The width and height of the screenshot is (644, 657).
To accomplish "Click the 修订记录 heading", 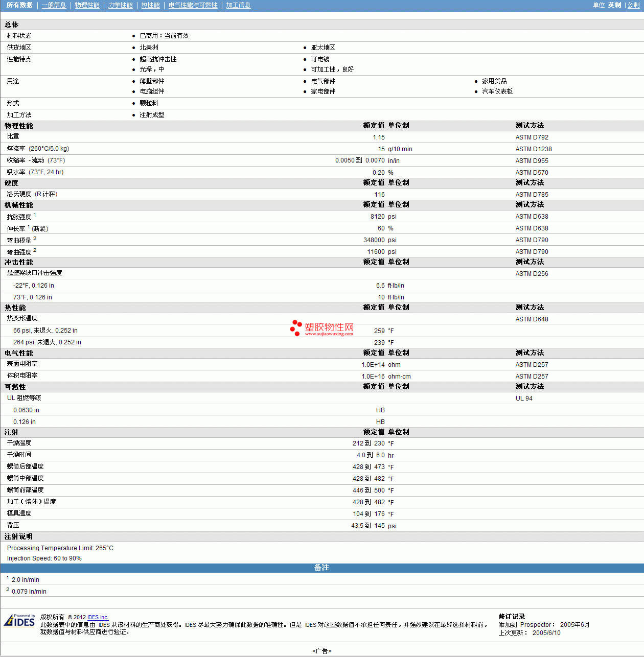I will (512, 617).
